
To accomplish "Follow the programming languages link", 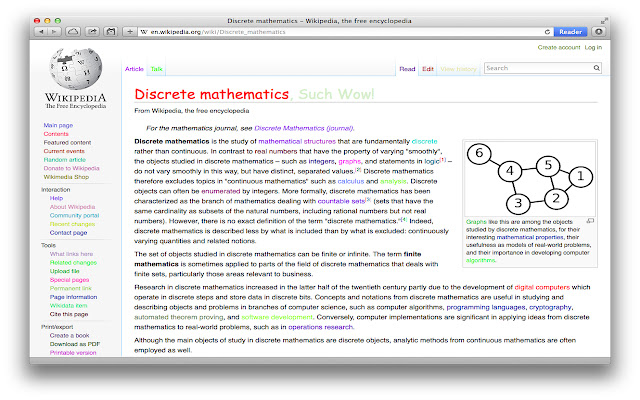I will point(486,307).
